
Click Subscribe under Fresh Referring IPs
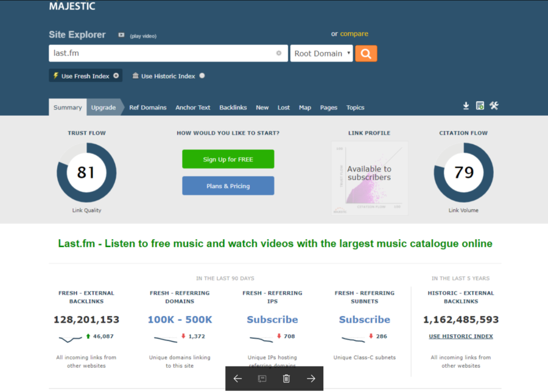click(272, 320)
